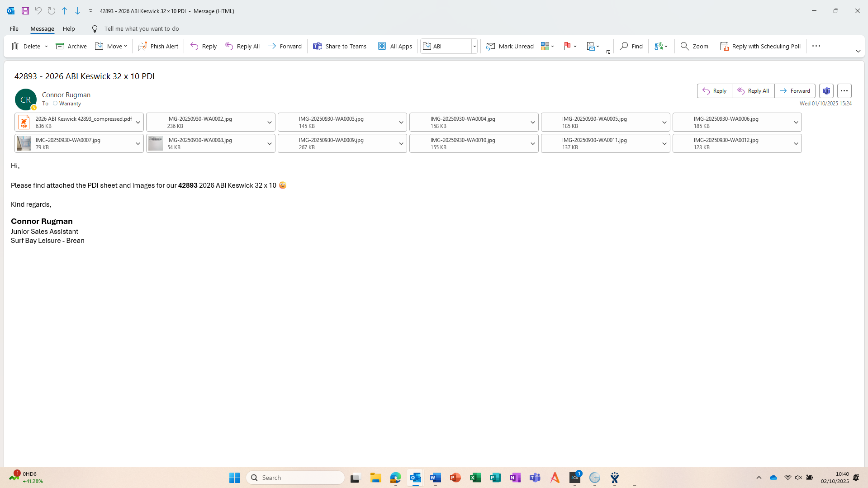This screenshot has height=488, width=868.
Task: Click Reply with Scheduling Poll
Action: coord(760,46)
